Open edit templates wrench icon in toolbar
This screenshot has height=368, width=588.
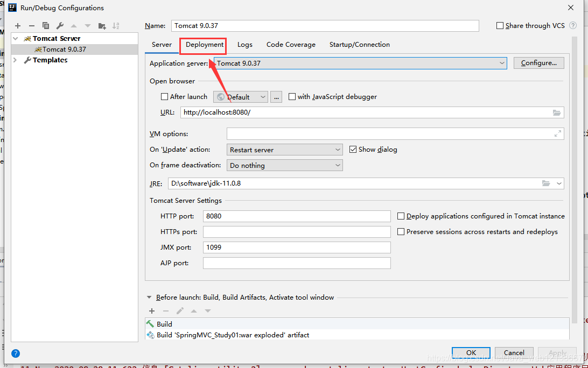[x=60, y=26]
